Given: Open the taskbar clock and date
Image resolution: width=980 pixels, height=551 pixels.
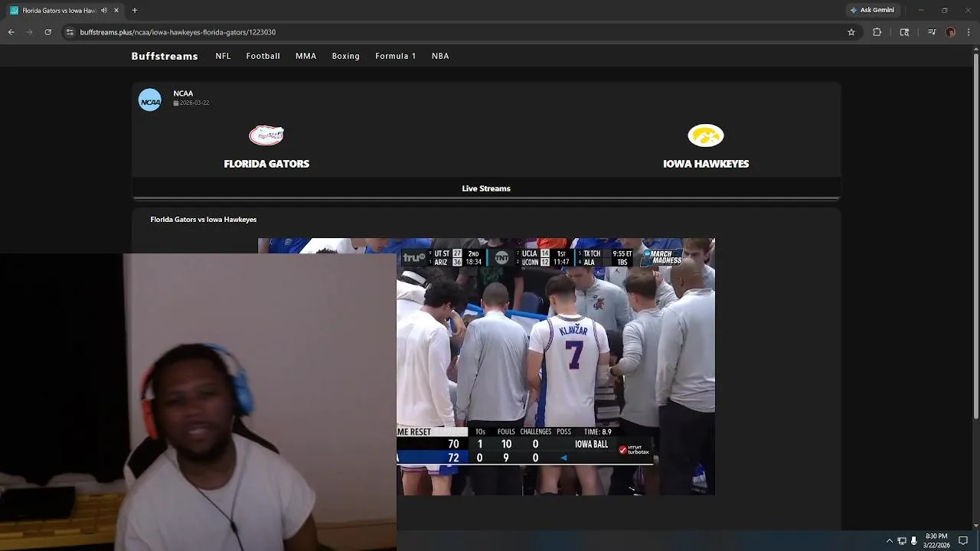Looking at the screenshot, I should 936,541.
